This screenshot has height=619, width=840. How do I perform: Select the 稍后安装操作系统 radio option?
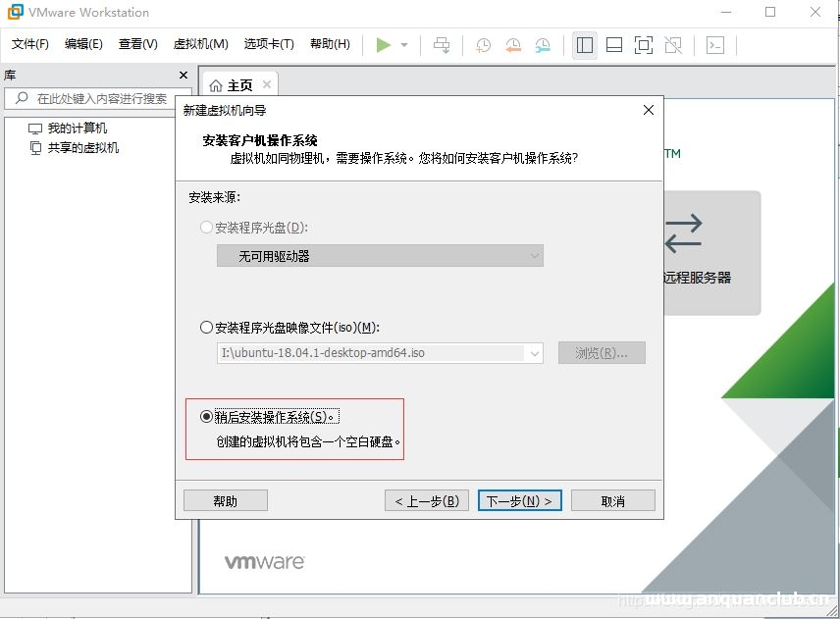[x=206, y=415]
